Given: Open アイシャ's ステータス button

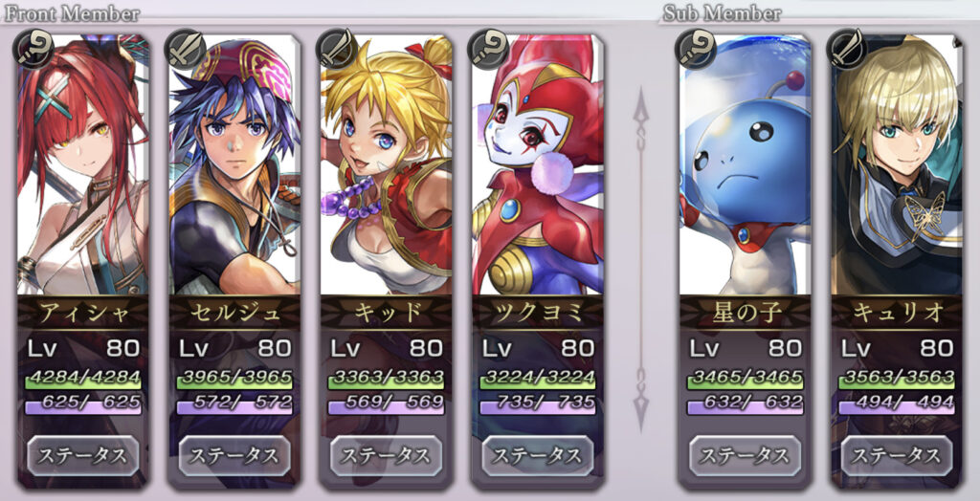Looking at the screenshot, I should click(x=83, y=456).
